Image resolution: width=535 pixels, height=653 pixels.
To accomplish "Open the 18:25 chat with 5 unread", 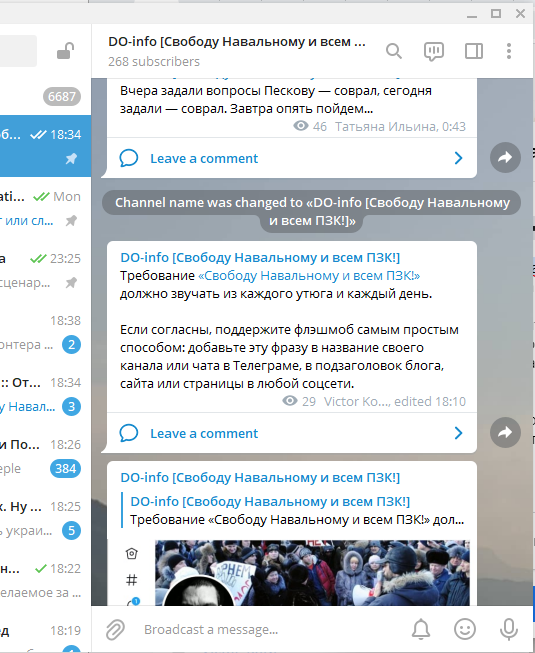I will pos(45,518).
